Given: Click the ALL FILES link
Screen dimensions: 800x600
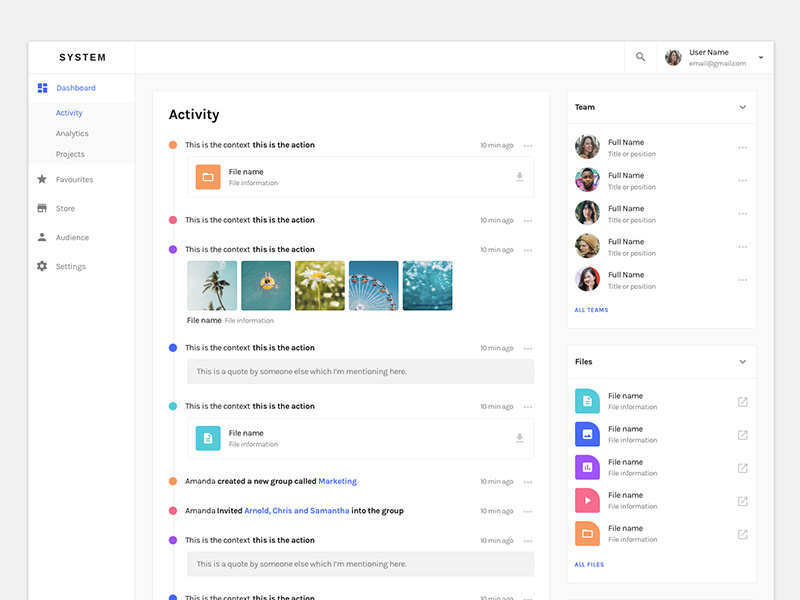Looking at the screenshot, I should (589, 564).
